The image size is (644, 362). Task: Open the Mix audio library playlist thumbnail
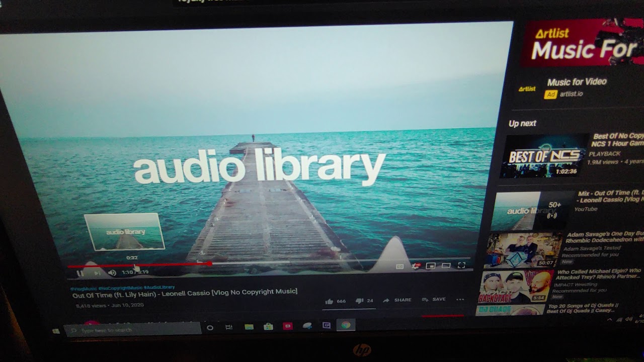533,211
